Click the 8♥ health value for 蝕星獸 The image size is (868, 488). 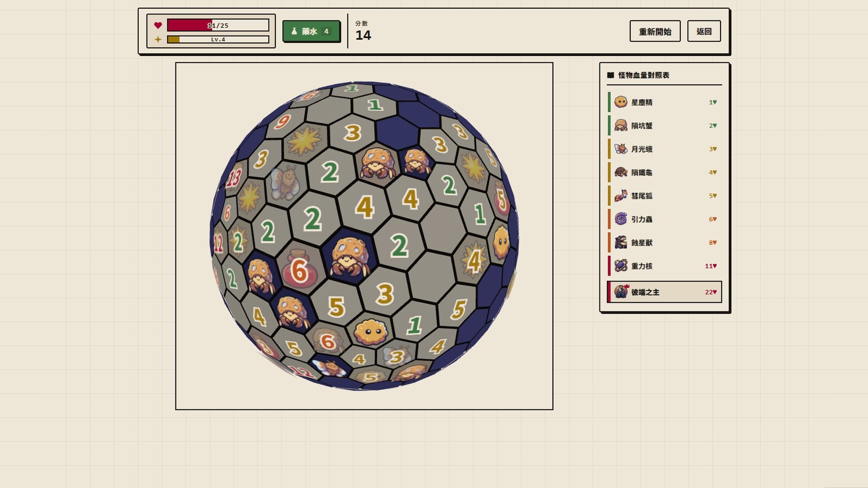tap(712, 243)
